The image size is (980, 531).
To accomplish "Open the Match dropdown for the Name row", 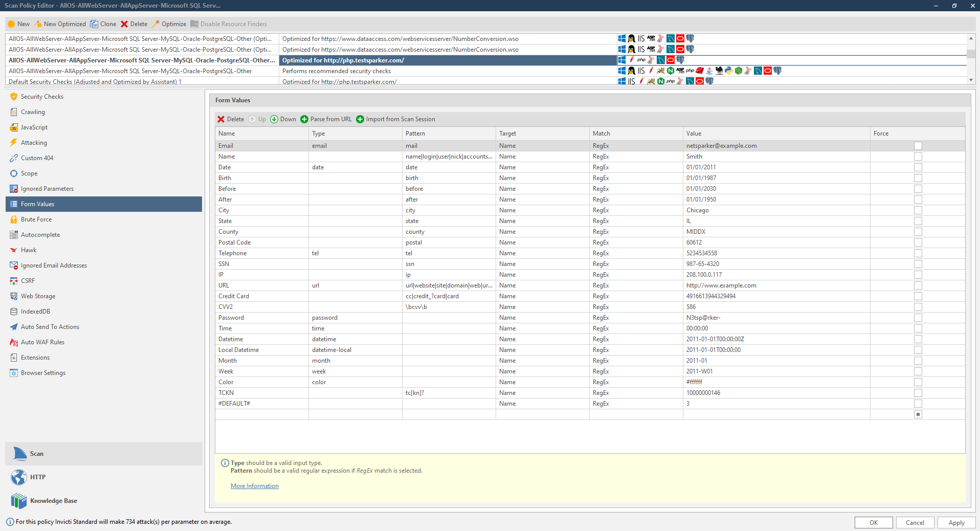I will [636, 156].
